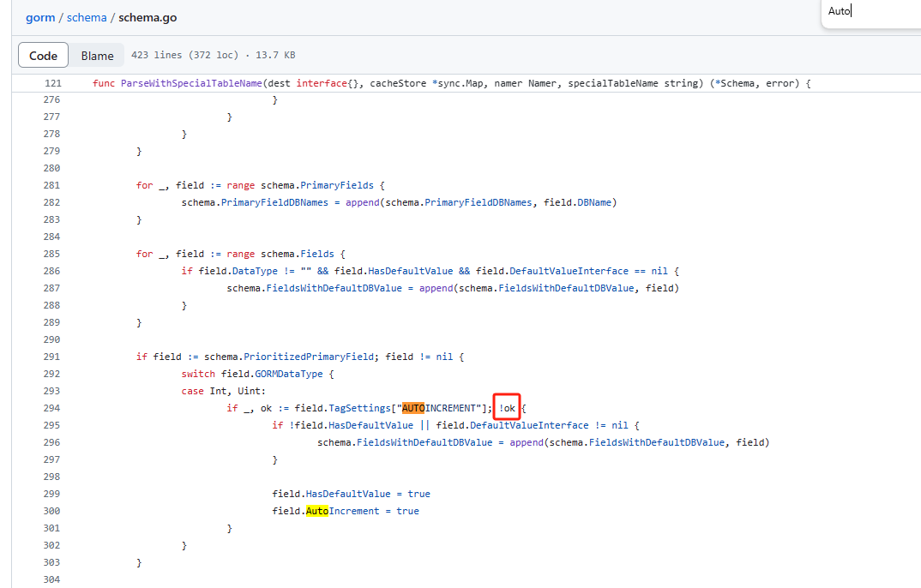
Task: Click the orange highlighted AUTO search match
Action: pos(413,408)
